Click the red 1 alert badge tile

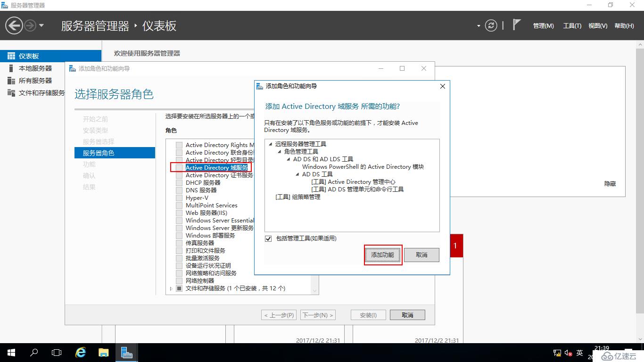[x=456, y=246]
